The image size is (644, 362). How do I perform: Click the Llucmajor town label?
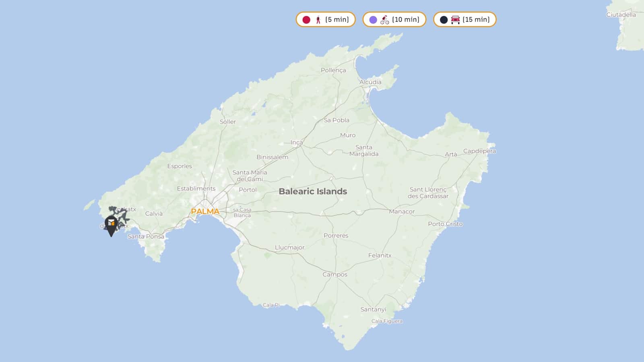point(289,247)
